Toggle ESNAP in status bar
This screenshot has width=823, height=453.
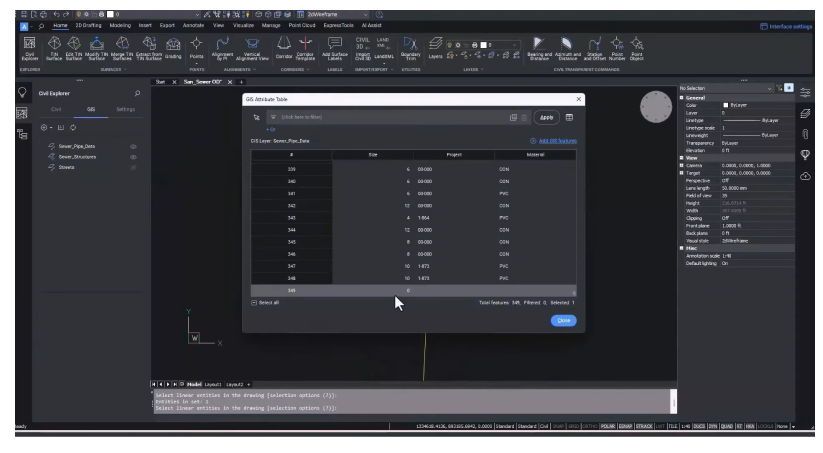[625, 426]
